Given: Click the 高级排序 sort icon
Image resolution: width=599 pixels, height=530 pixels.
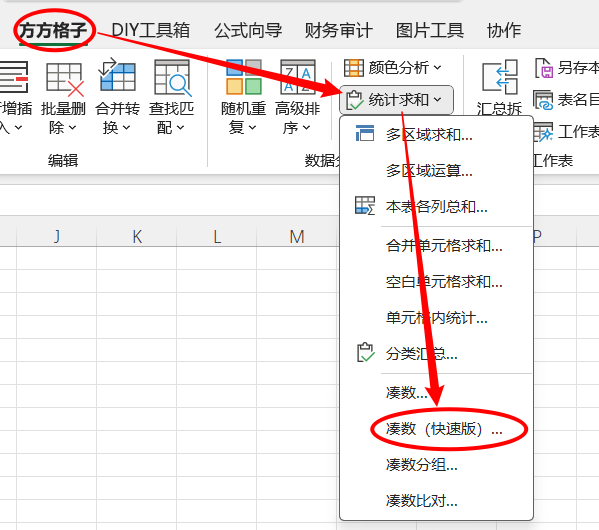Looking at the screenshot, I should [298, 77].
